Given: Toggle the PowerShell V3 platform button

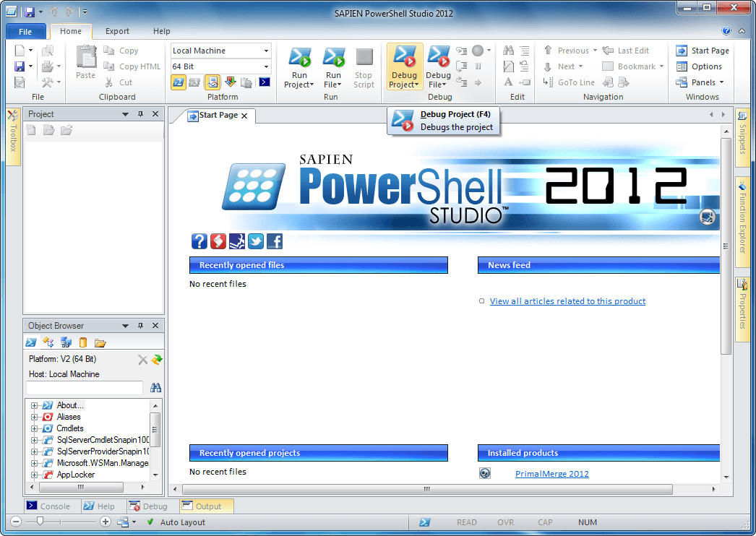Looking at the screenshot, I should tap(195, 82).
